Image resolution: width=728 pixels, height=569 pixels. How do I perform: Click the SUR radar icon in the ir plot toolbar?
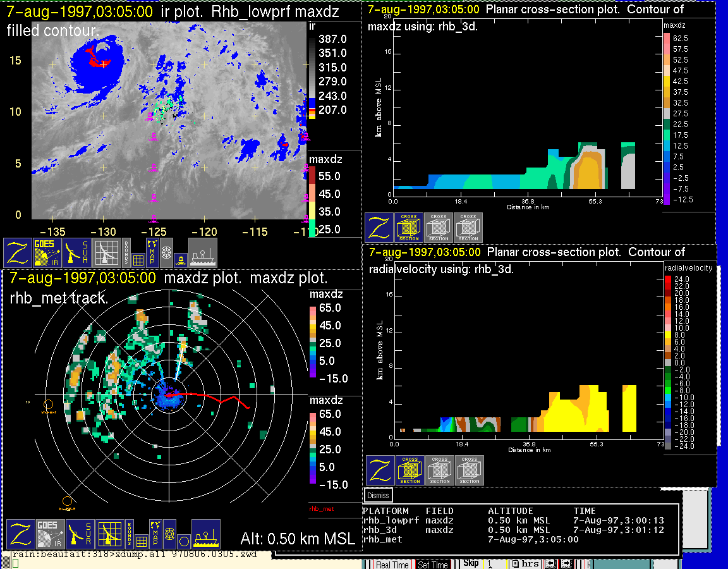(77, 253)
